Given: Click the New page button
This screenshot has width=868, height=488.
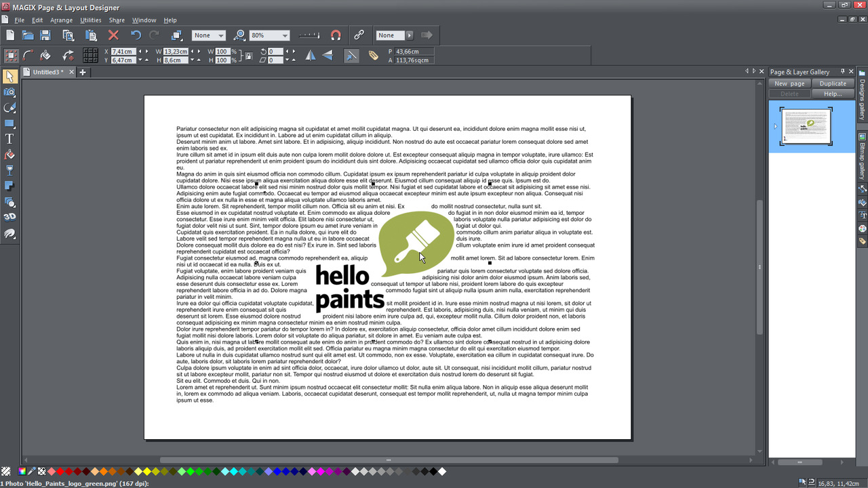Looking at the screenshot, I should (x=789, y=83).
